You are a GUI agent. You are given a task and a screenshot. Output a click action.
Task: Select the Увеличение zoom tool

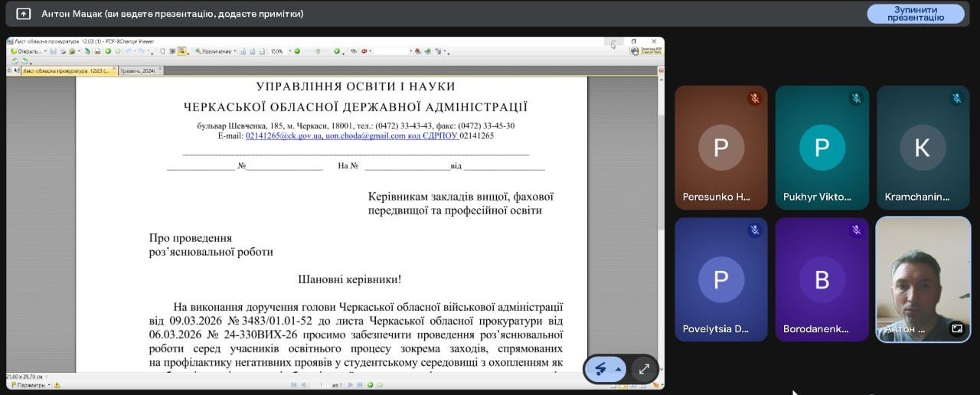tap(214, 51)
